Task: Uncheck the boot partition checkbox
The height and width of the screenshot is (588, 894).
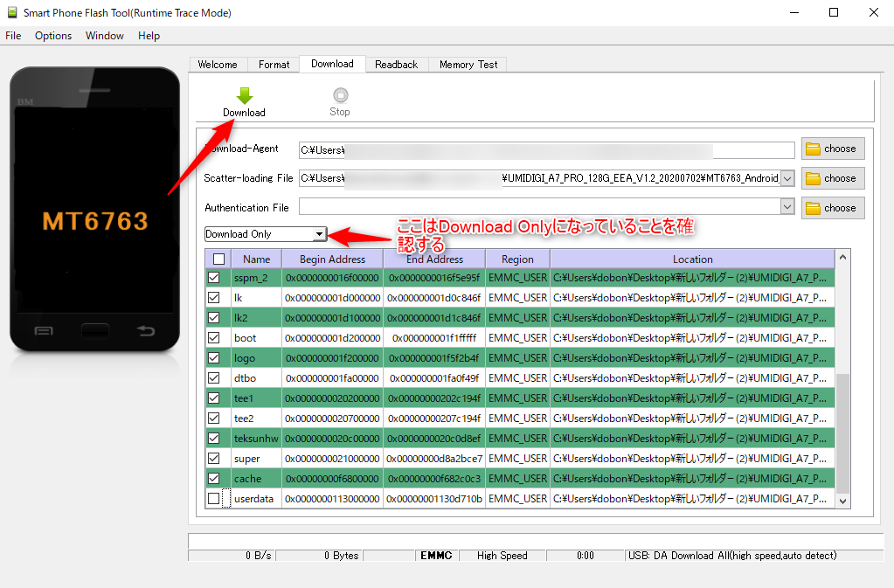Action: click(214, 338)
